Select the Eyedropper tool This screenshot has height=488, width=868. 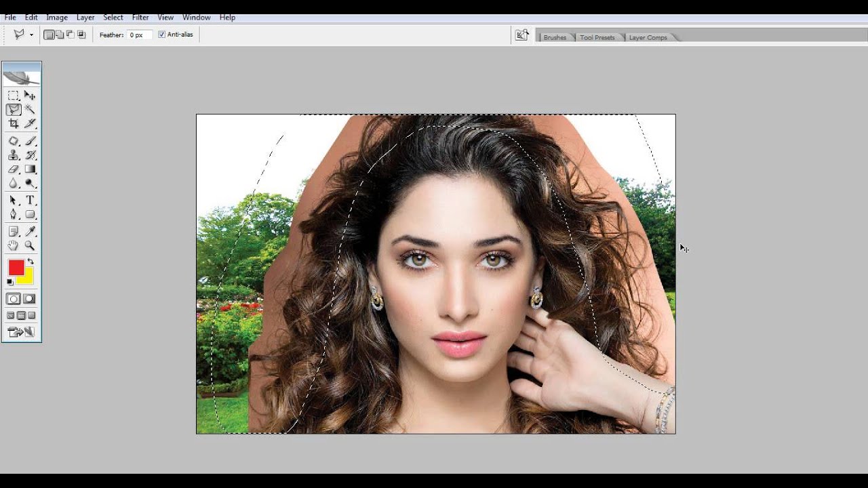click(30, 232)
